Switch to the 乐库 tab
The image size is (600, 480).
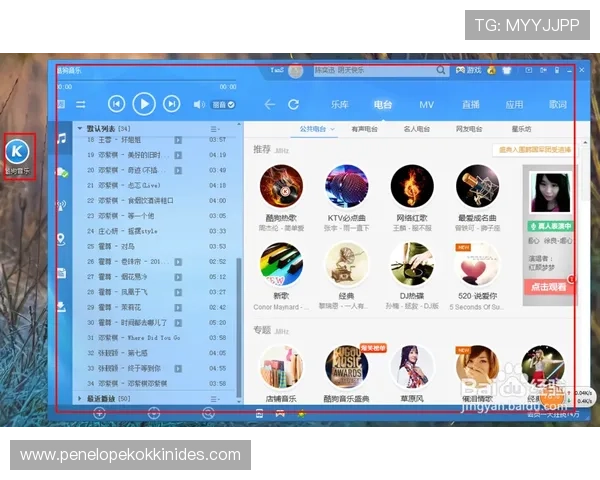pyautogui.click(x=340, y=104)
